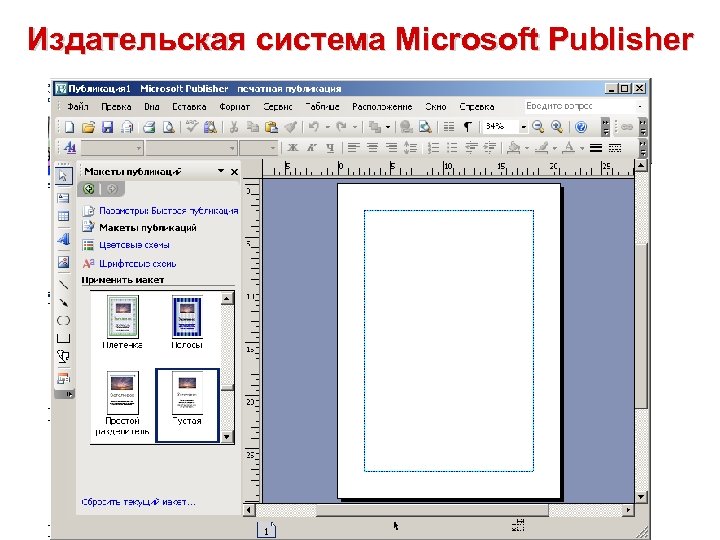
Task: Open Help with the blue question mark icon
Action: (x=581, y=127)
